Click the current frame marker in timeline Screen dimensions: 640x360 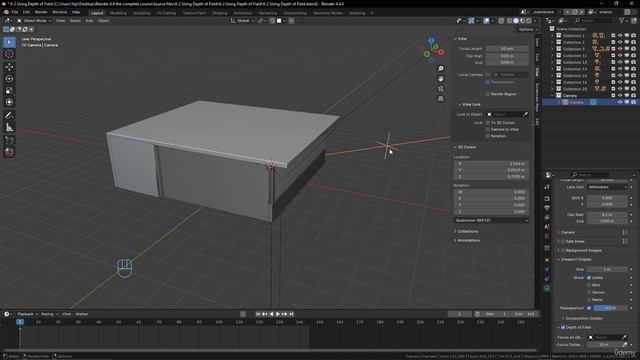[x=20, y=322]
